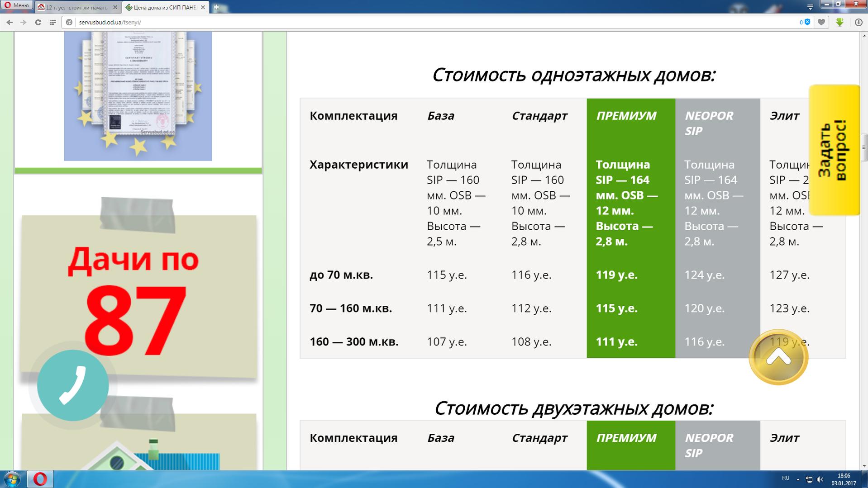
Task: Open the Windows Start menu
Action: click(12, 479)
